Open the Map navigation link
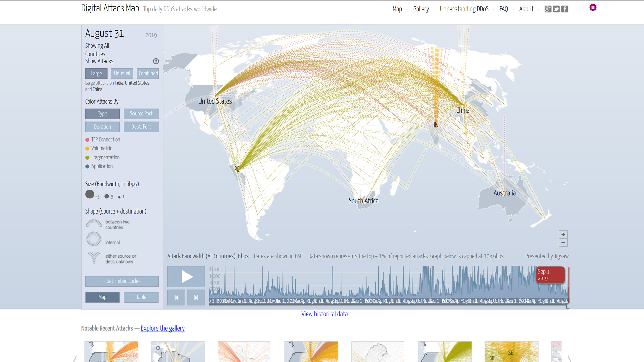Viewport: 644px width, 362px height. [x=397, y=9]
